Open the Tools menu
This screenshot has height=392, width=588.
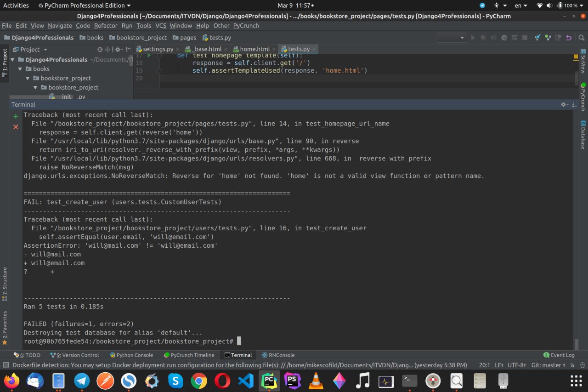pyautogui.click(x=144, y=26)
